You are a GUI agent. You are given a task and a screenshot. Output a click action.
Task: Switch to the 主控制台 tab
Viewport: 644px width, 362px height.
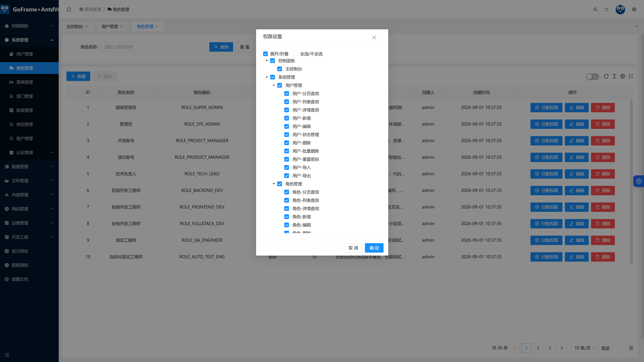coord(74,26)
